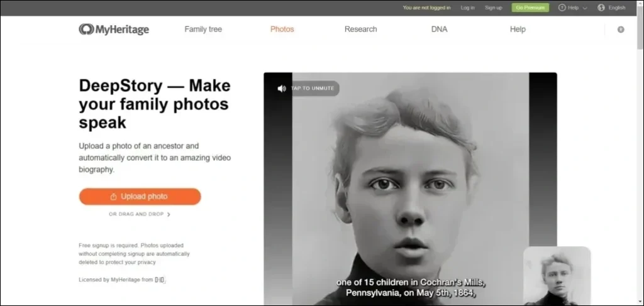This screenshot has width=644, height=306.
Task: Click the Sign up link
Action: (x=493, y=8)
